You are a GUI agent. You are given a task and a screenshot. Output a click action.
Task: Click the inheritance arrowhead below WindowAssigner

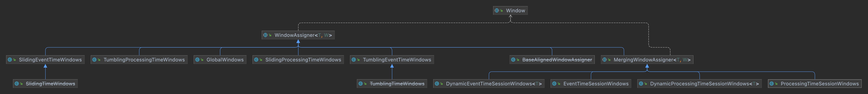pos(298,41)
